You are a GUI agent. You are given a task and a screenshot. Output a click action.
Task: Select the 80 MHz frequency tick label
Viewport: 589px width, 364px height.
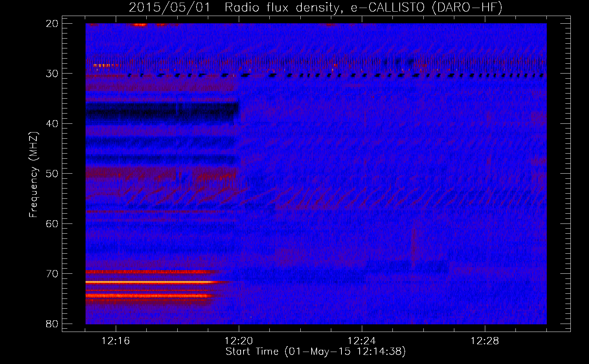(x=52, y=324)
